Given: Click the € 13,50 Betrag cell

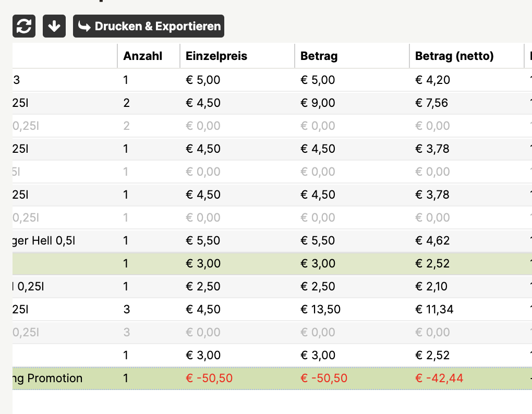Looking at the screenshot, I should pyautogui.click(x=320, y=310).
